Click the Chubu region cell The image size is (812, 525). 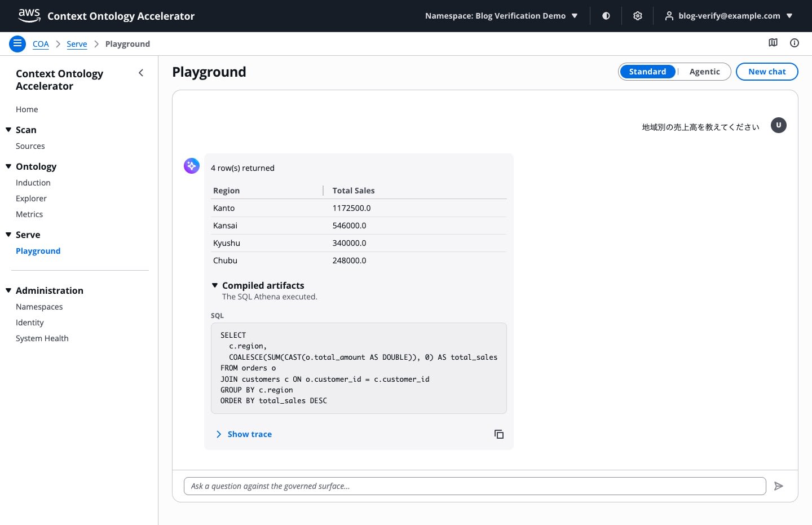tap(226, 261)
